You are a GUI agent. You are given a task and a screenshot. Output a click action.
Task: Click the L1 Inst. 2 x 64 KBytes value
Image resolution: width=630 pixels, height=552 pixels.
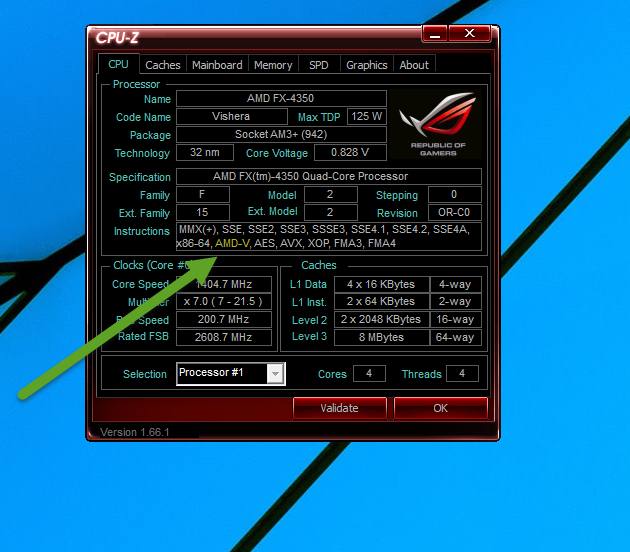381,302
